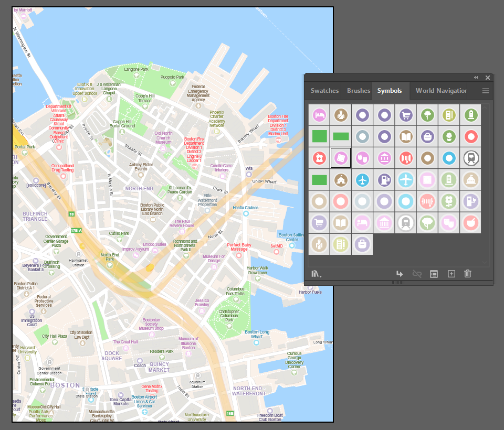504x430 pixels.
Task: Click the Break Link to Symbol icon
Action: point(416,273)
